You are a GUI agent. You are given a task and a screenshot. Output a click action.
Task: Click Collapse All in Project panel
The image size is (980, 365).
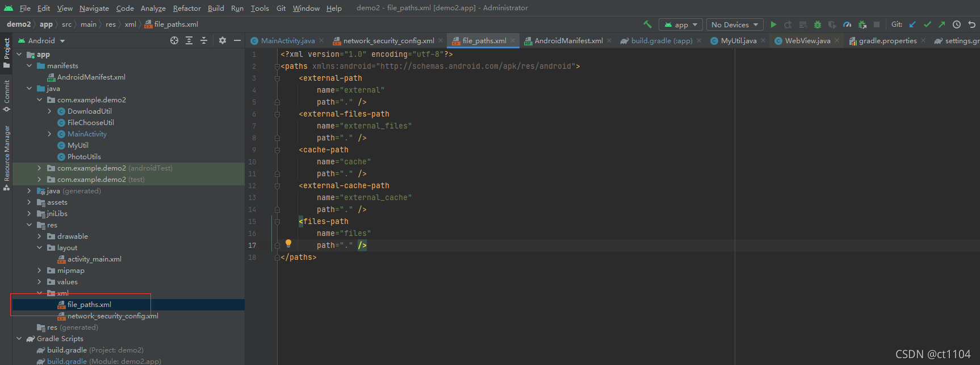pyautogui.click(x=204, y=40)
